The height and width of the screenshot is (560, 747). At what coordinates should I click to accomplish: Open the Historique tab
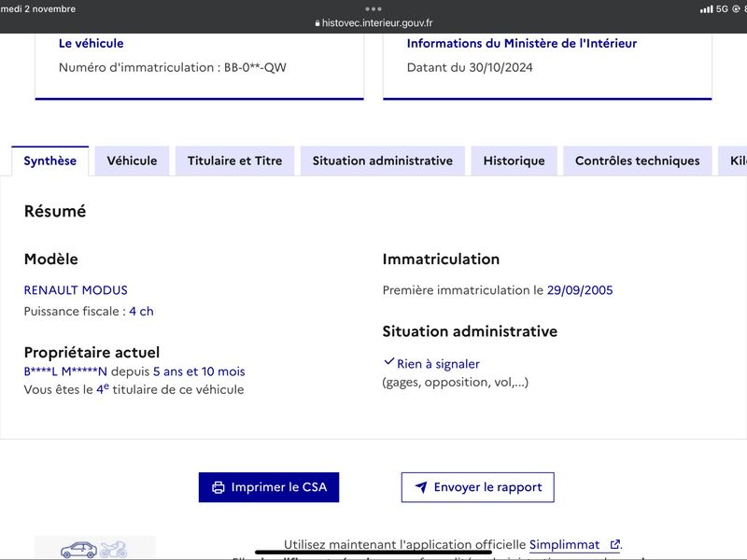pyautogui.click(x=514, y=161)
